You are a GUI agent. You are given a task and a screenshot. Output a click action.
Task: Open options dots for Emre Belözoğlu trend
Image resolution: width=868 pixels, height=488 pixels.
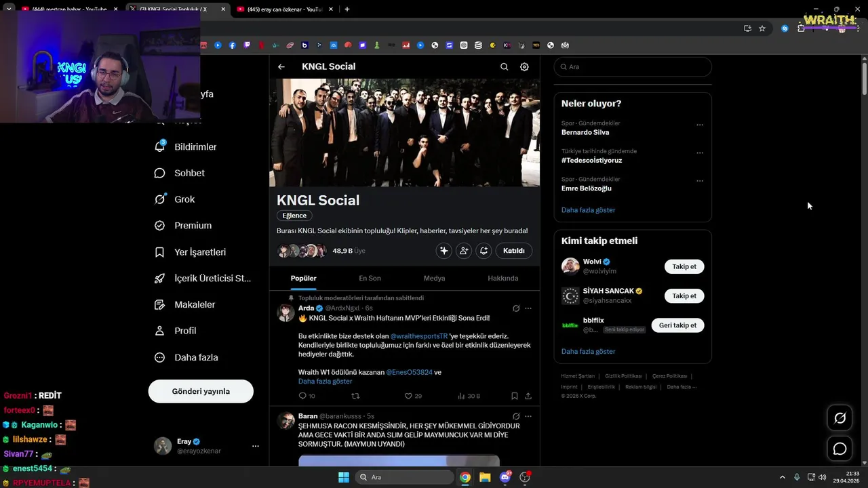(x=700, y=180)
